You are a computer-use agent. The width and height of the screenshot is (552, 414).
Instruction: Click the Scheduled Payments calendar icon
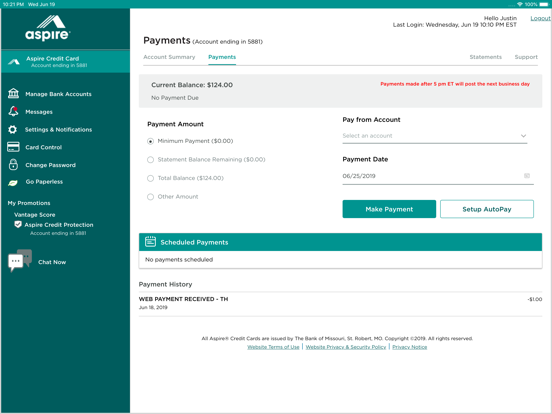pos(150,242)
